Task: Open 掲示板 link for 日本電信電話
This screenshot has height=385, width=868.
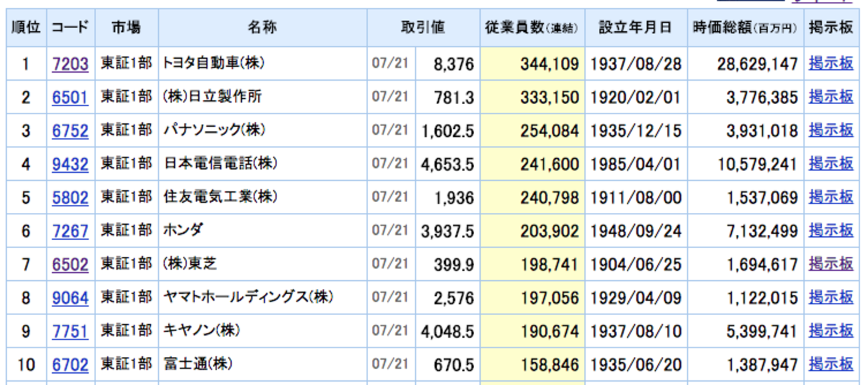Action: (x=831, y=163)
